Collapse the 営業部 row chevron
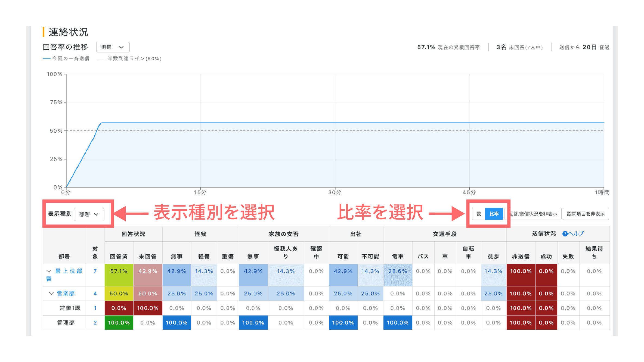 click(51, 294)
